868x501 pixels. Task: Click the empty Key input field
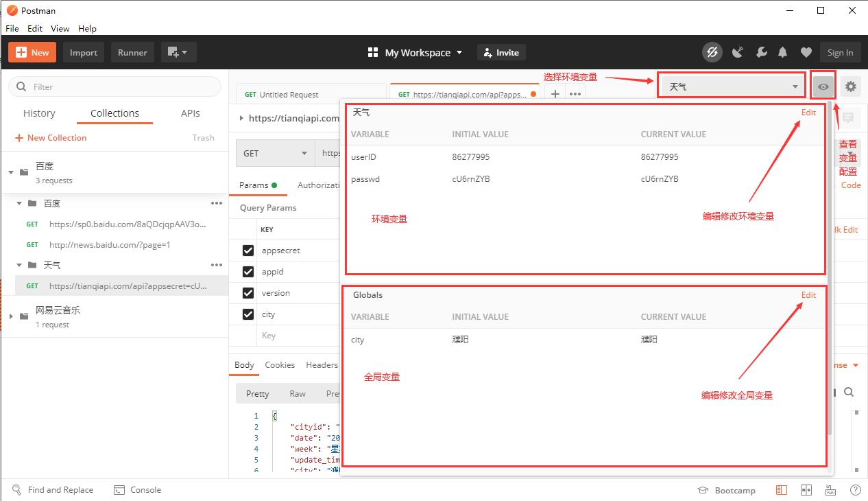[298, 336]
